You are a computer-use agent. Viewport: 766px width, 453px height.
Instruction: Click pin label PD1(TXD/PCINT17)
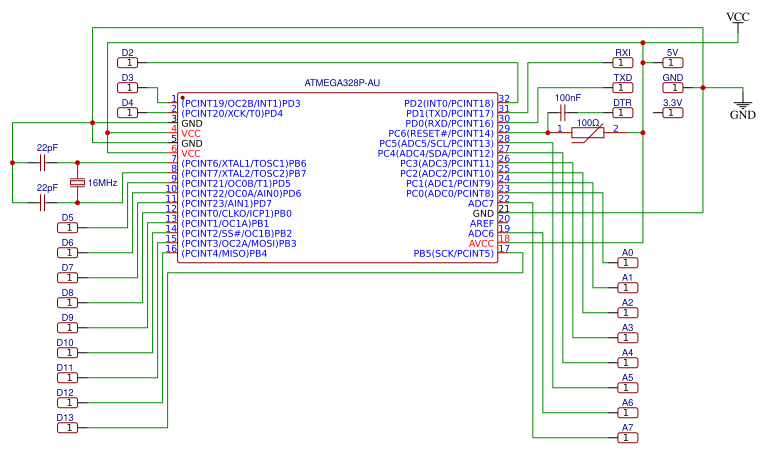[x=450, y=113]
